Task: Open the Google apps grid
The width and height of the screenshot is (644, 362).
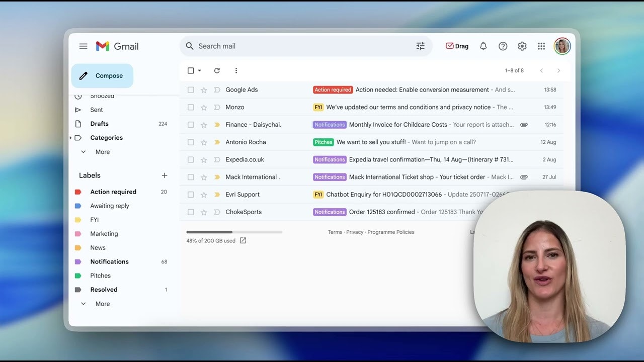Action: coord(541,46)
